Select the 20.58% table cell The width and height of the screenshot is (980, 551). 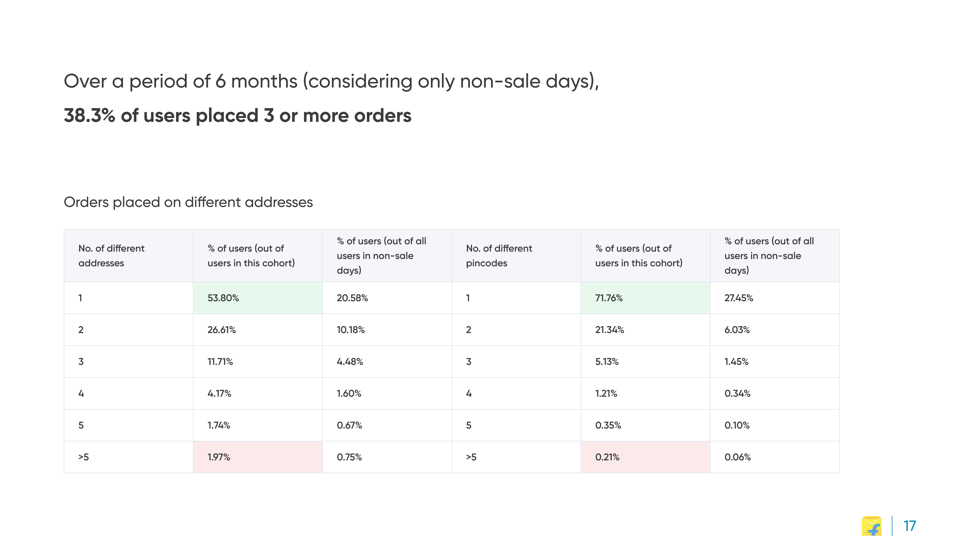click(x=387, y=298)
